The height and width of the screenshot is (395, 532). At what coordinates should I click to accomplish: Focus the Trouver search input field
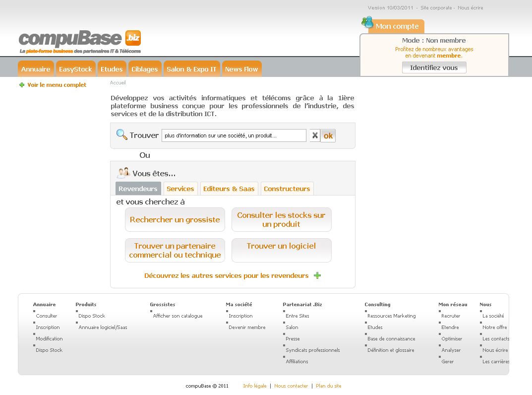pos(234,135)
